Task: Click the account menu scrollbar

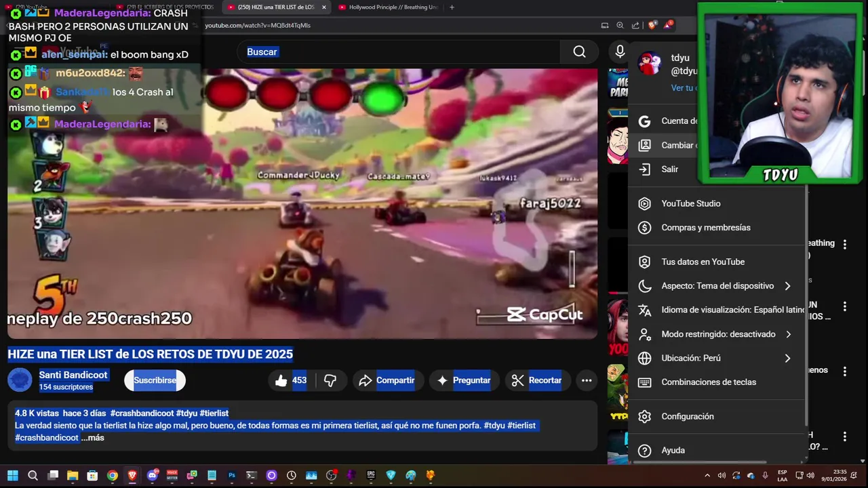Action: point(807,305)
